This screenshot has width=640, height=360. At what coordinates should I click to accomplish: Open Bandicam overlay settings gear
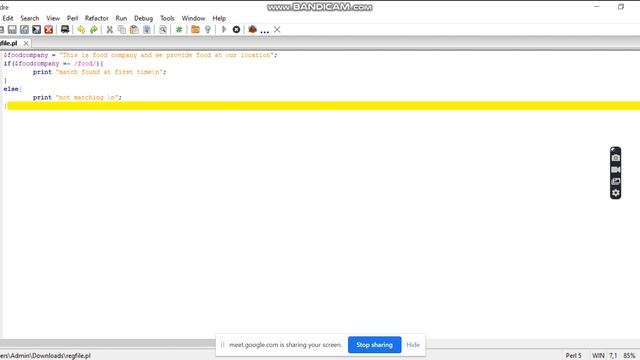(x=616, y=193)
